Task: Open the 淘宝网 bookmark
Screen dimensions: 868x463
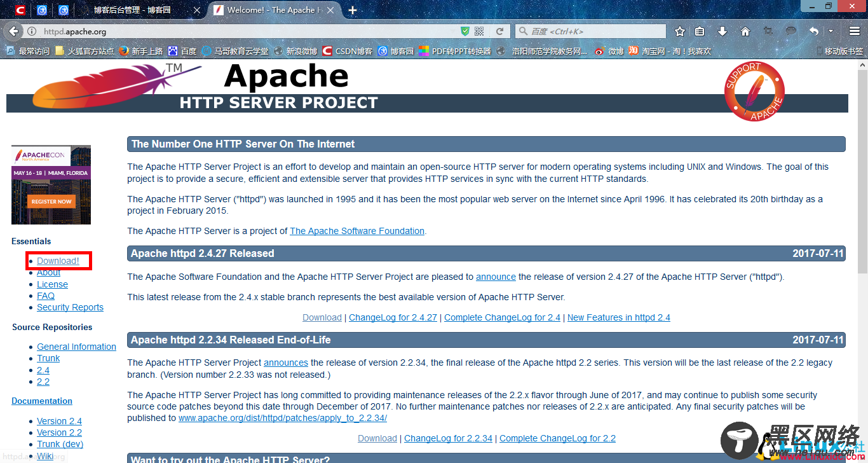Action: coord(670,51)
